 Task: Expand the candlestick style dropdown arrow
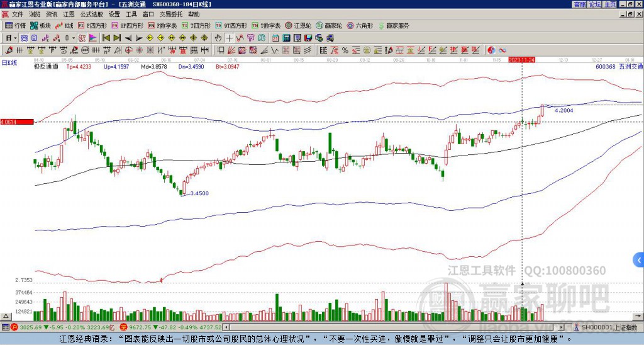click(74, 38)
